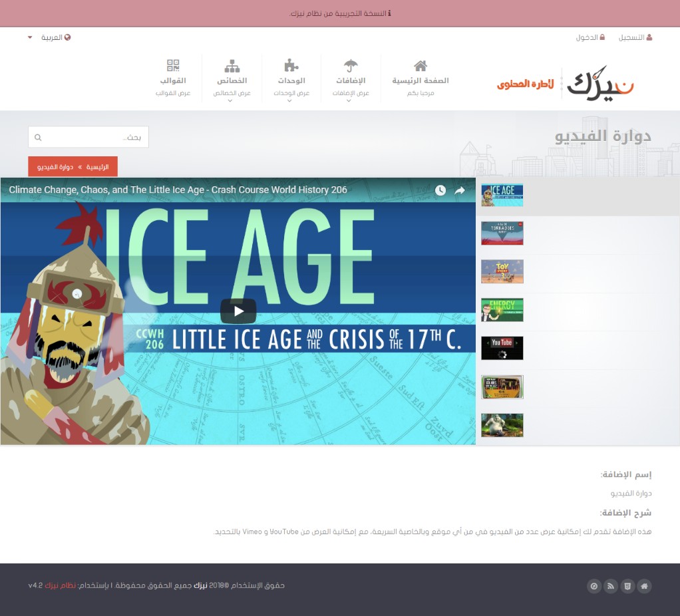
Task: Expand the الوحدات menu
Action: (x=291, y=80)
